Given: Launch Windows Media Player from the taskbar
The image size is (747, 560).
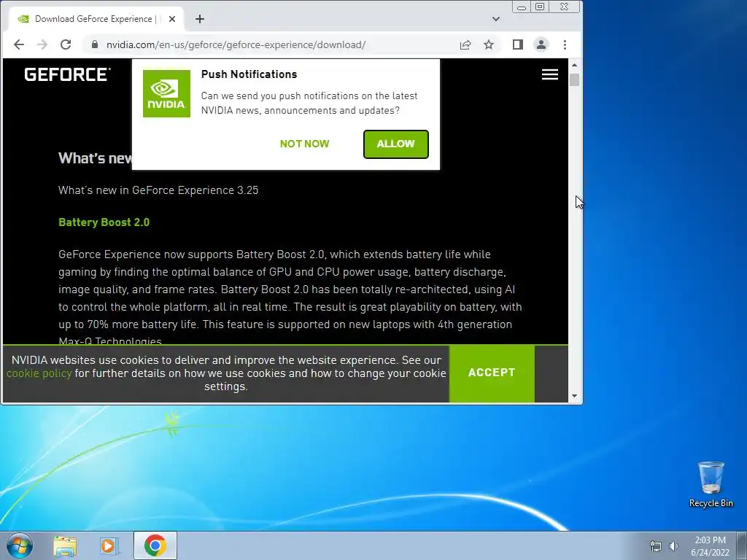Looking at the screenshot, I should [x=109, y=545].
